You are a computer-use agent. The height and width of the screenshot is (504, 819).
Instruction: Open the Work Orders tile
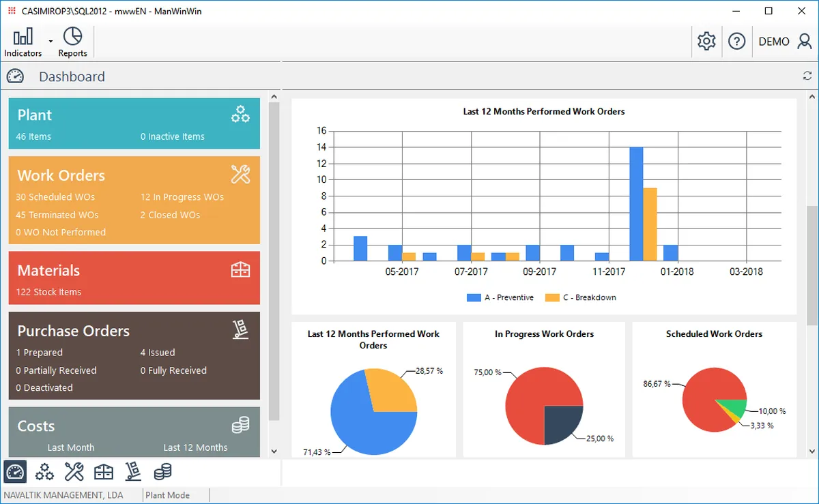[134, 200]
